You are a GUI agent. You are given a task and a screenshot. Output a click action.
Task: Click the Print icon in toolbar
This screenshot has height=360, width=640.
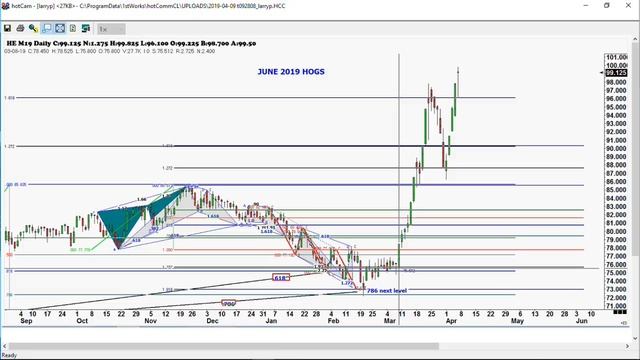point(20,28)
